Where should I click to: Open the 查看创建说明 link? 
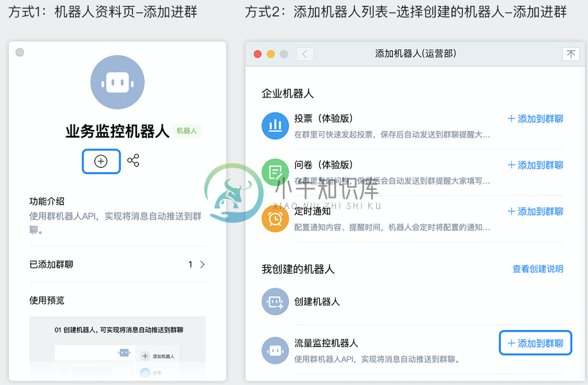pos(538,269)
